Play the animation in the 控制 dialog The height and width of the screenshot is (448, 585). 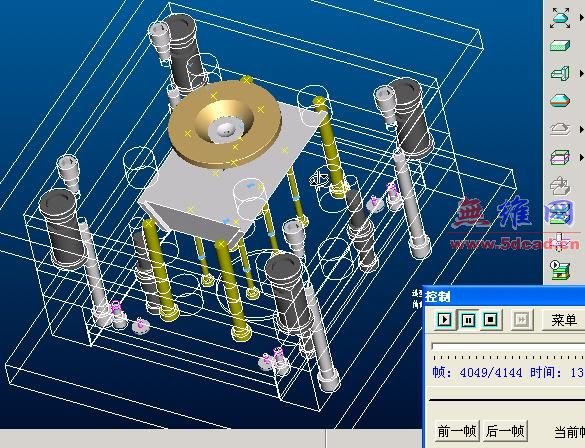(444, 320)
